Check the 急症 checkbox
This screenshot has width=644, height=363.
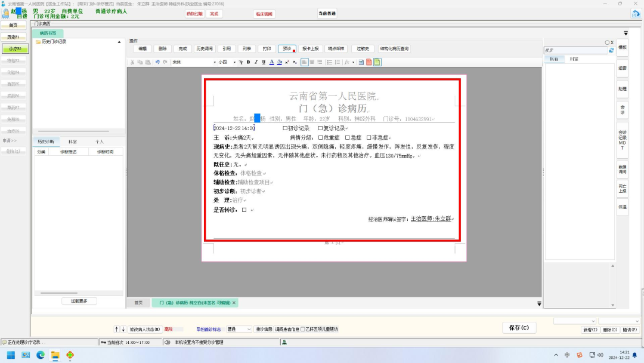coord(348,138)
